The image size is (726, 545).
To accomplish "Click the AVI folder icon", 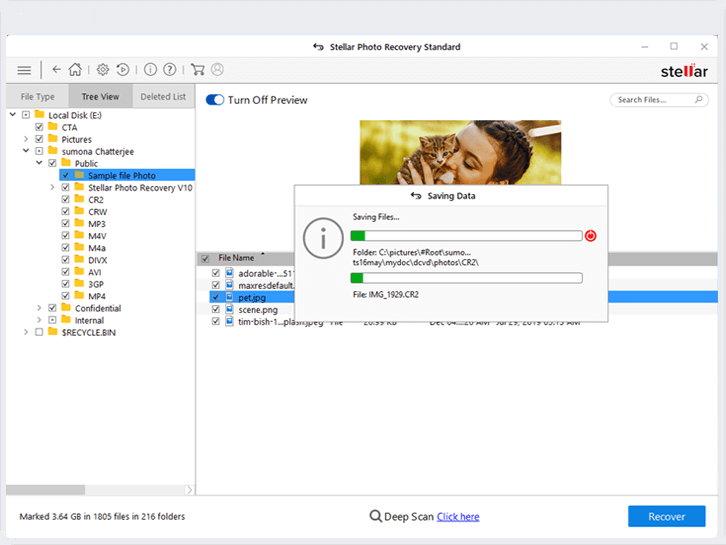I will click(x=79, y=271).
